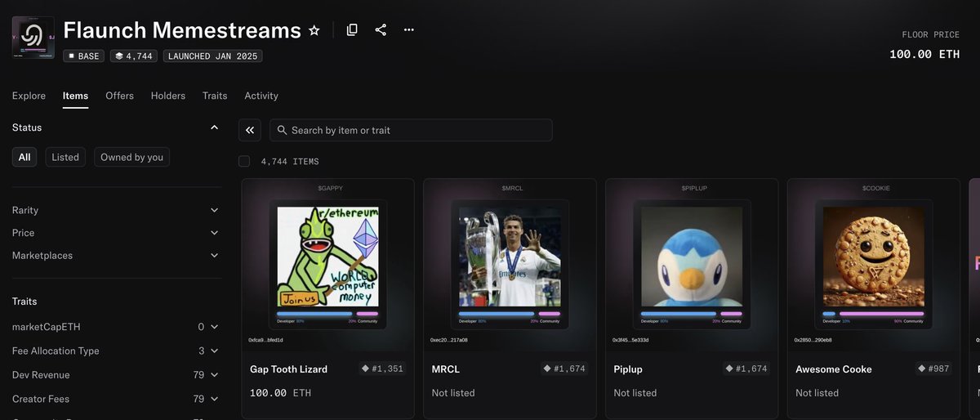Click the 100.00 ETH price on Gap Tooth Lizard

click(x=280, y=393)
